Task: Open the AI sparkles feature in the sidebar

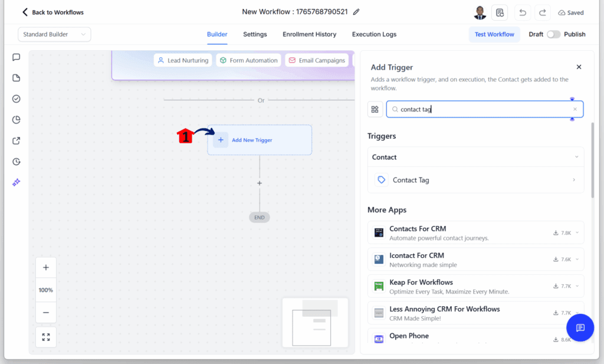Action: [x=16, y=182]
